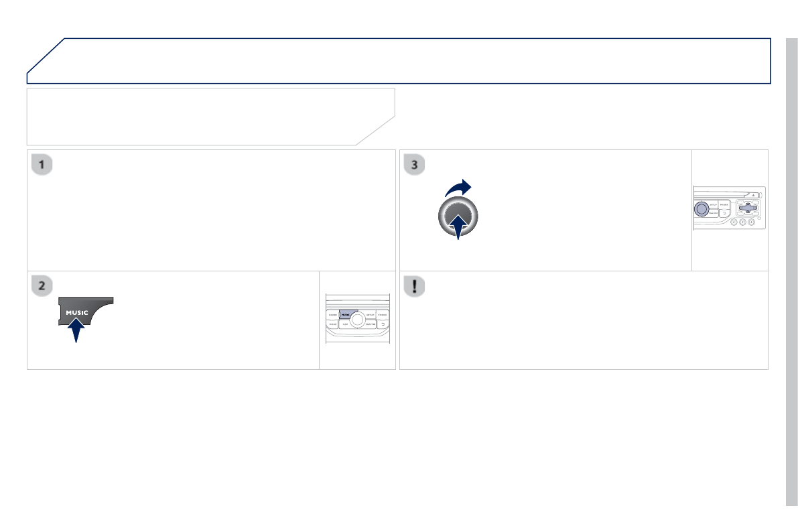Screen dimensions: 798x532
Task: Click the highlighted knob on the step 3 faceplate thumbnail
Action: [702, 209]
